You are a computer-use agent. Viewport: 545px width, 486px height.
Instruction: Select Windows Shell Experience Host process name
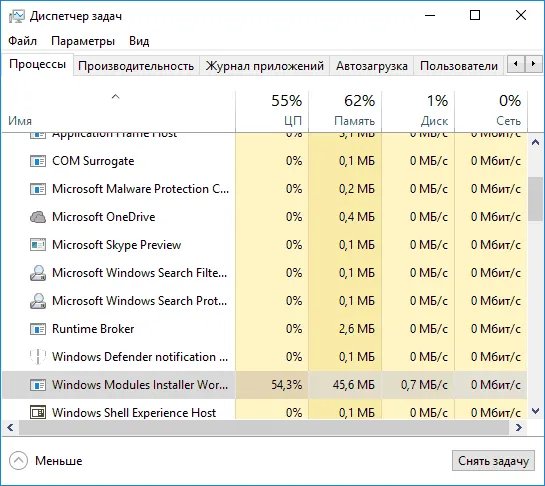click(x=134, y=413)
